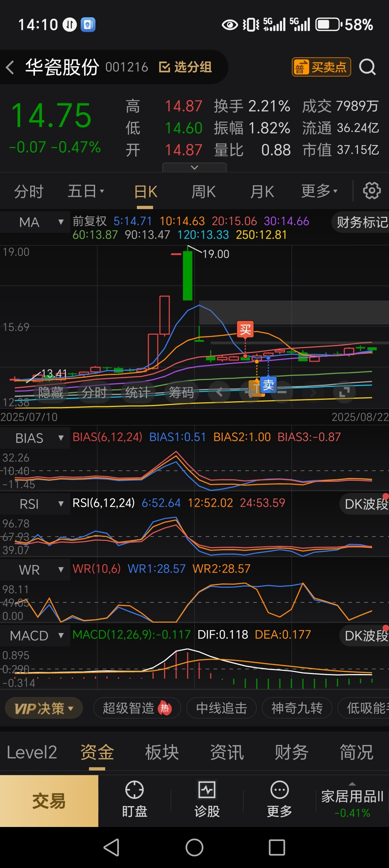Move chart left with arrow button
The width and height of the screenshot is (389, 868).
[x=219, y=392]
